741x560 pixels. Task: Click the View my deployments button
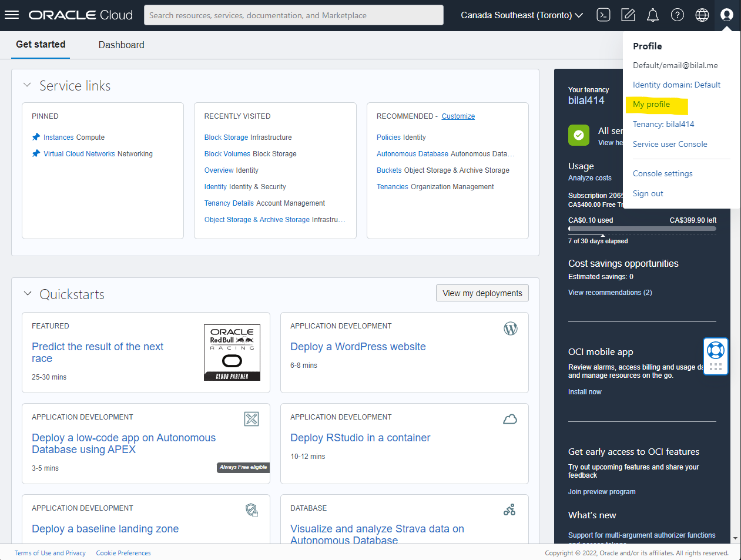(x=482, y=293)
